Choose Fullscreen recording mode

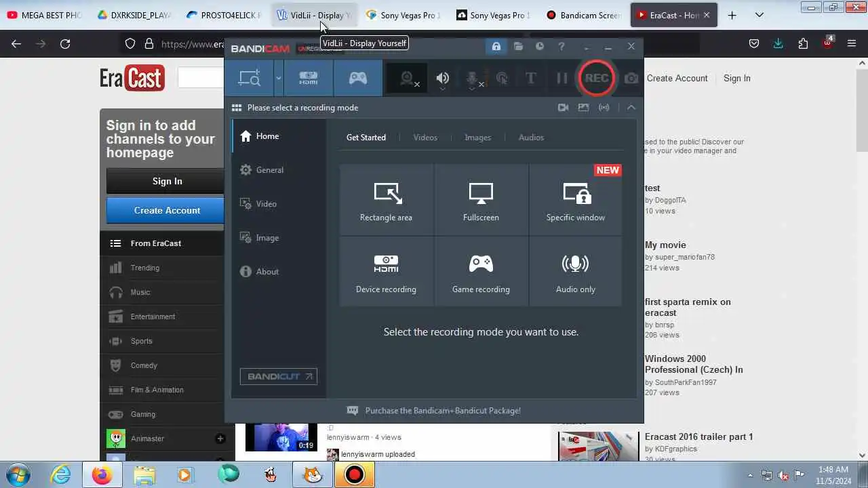(481, 200)
